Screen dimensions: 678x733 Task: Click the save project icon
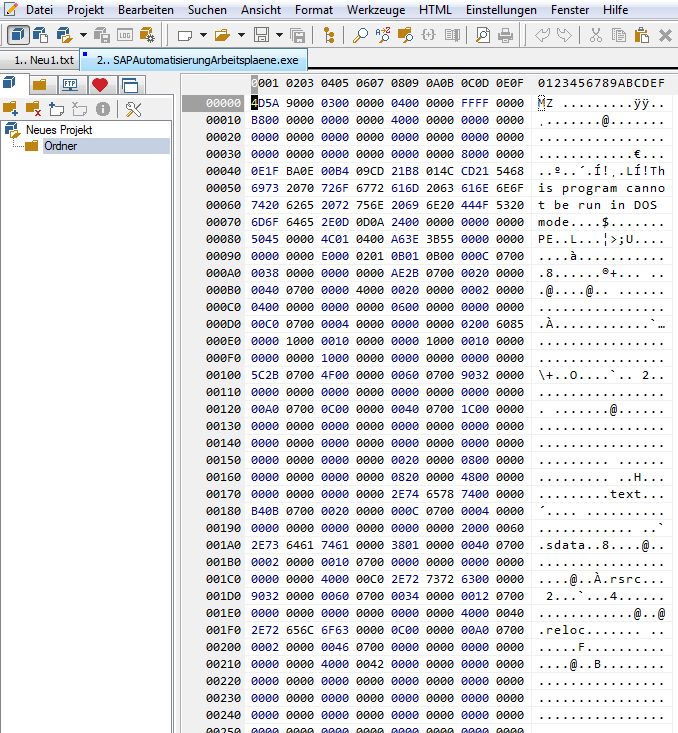point(101,35)
